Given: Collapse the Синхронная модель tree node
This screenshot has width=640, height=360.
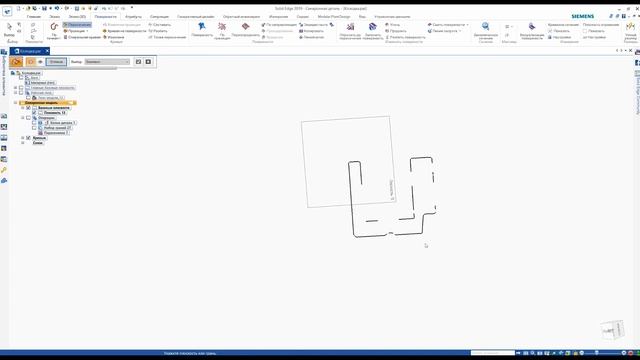Looking at the screenshot, I should coord(16,103).
